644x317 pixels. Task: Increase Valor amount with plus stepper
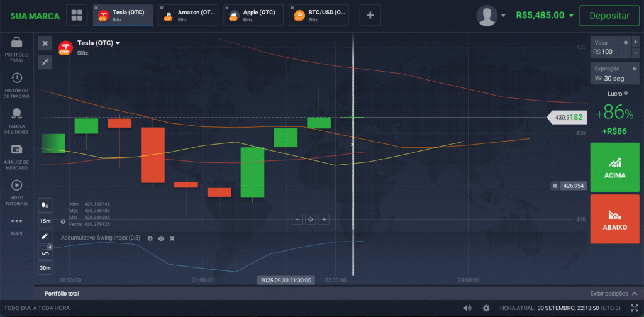(635, 42)
